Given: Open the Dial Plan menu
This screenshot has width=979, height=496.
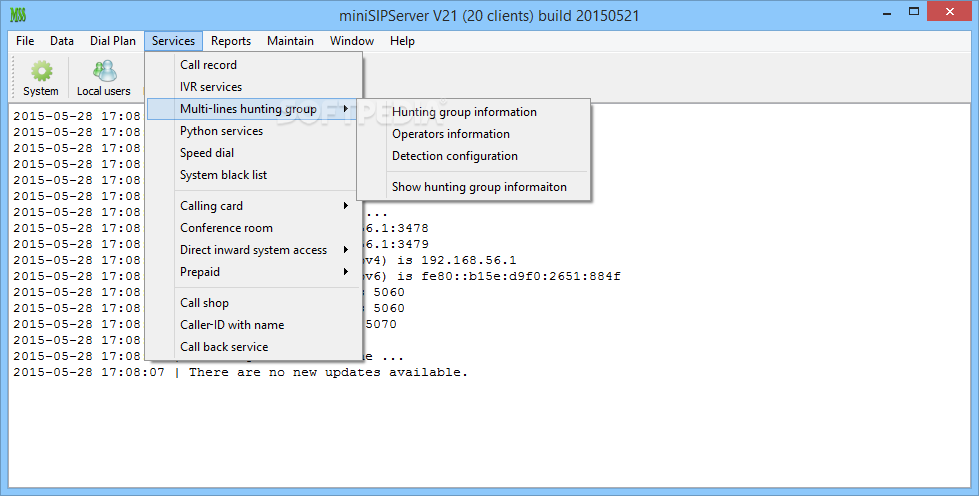Looking at the screenshot, I should (x=112, y=41).
